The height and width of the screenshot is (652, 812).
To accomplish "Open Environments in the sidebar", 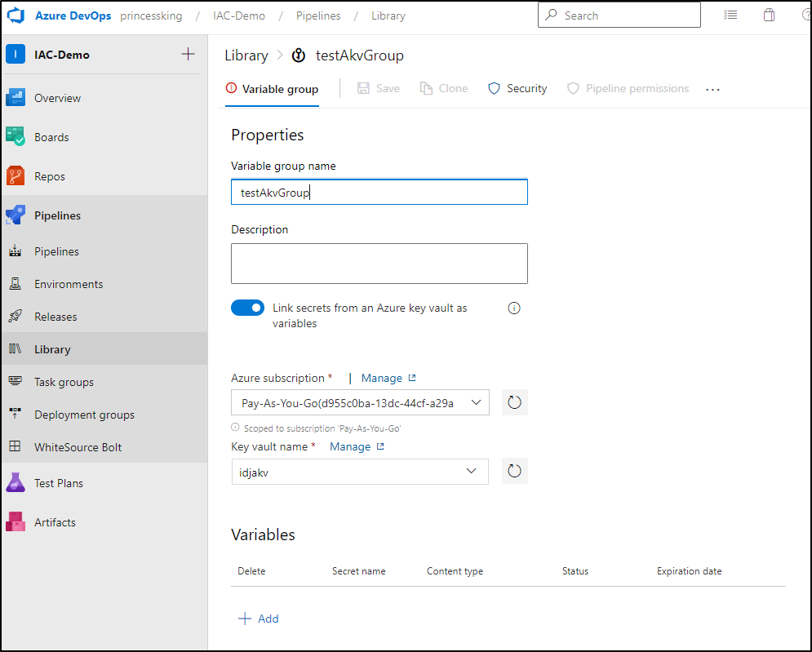I will [104, 284].
